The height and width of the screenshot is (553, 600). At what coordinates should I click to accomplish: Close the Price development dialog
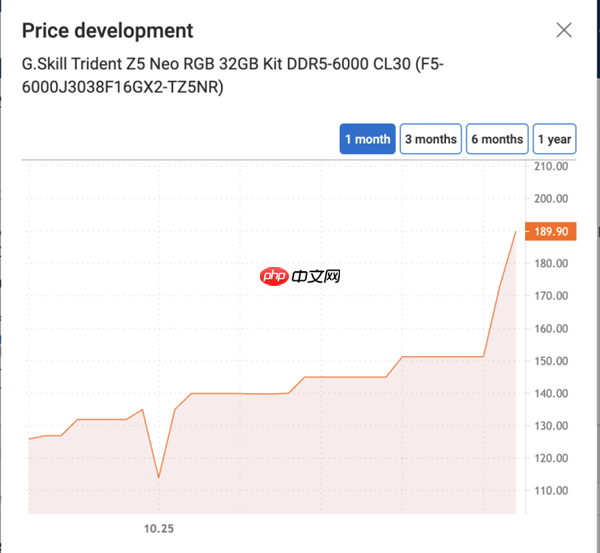(x=564, y=30)
